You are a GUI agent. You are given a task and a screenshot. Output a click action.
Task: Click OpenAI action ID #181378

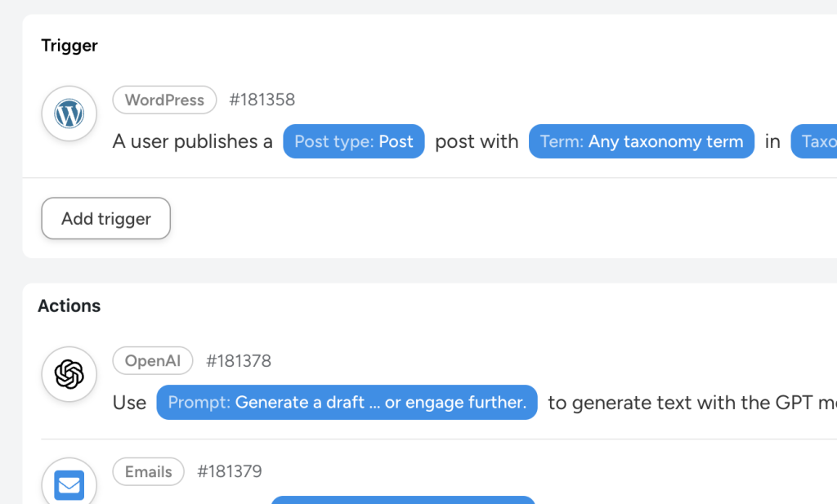pos(239,360)
